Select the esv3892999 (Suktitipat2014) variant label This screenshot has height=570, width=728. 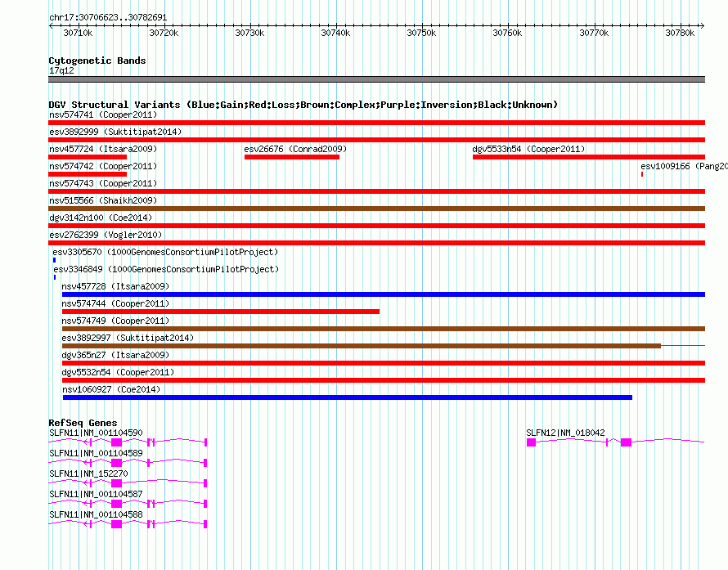(x=115, y=132)
